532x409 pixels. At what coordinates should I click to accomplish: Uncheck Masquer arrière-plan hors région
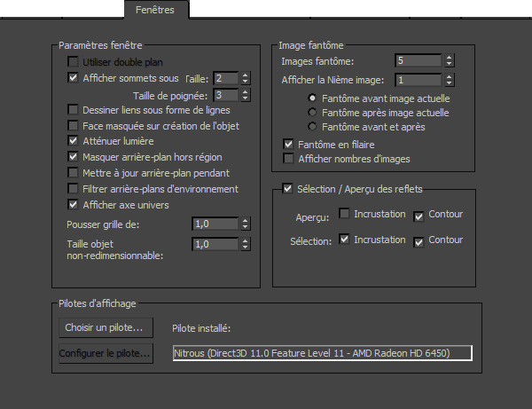[x=73, y=157]
